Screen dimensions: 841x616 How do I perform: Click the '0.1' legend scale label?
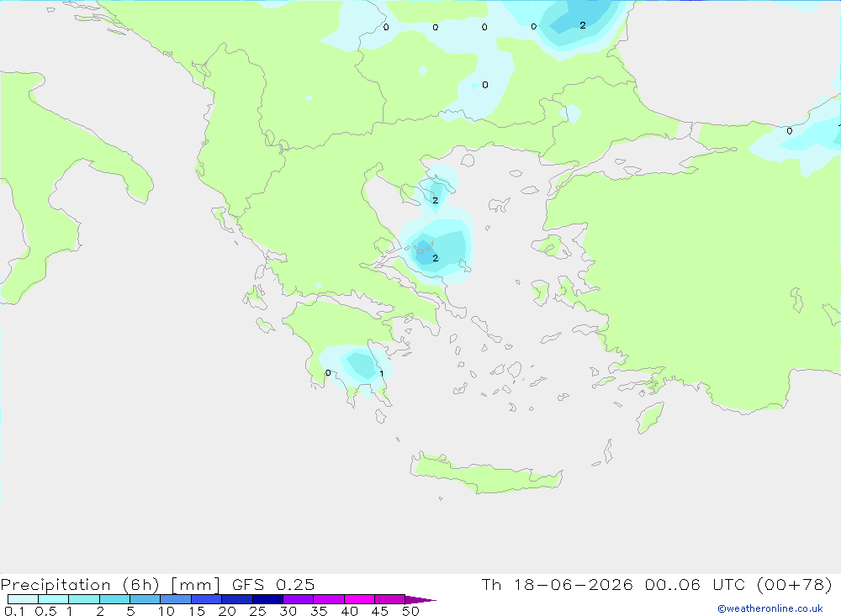(x=14, y=611)
